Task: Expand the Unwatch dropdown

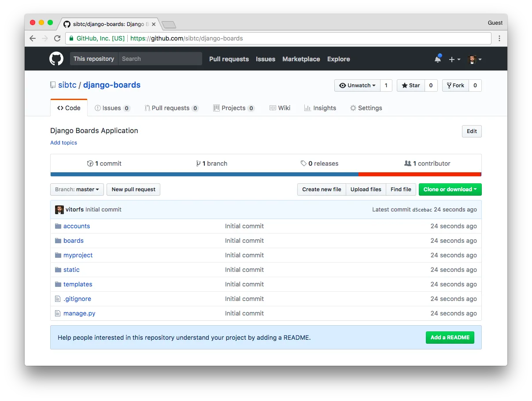Action: tap(357, 85)
